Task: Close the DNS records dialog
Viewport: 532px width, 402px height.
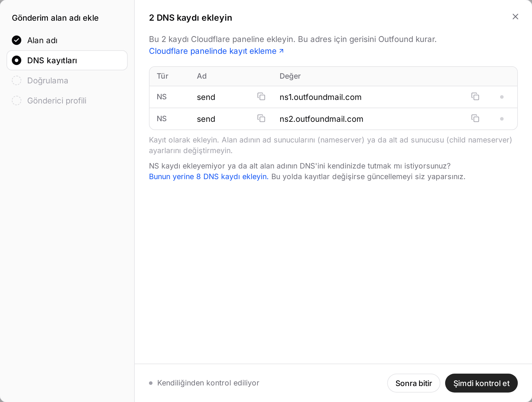Action: [x=515, y=17]
